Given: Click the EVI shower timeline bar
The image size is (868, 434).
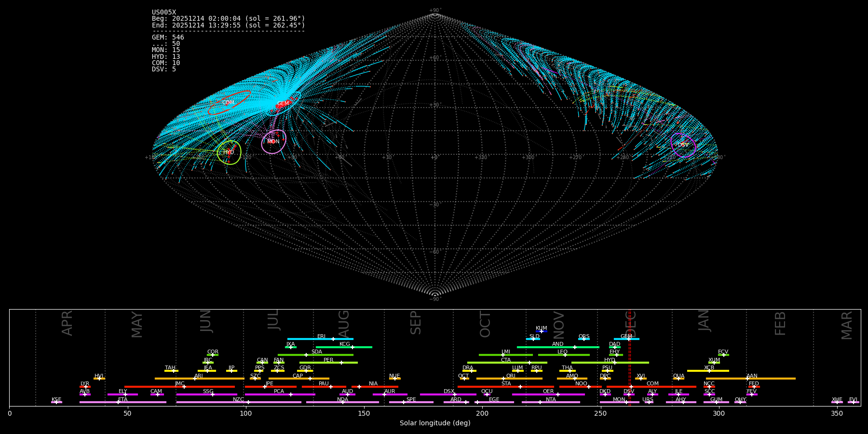Looking at the screenshot, I should pyautogui.click(x=854, y=402).
